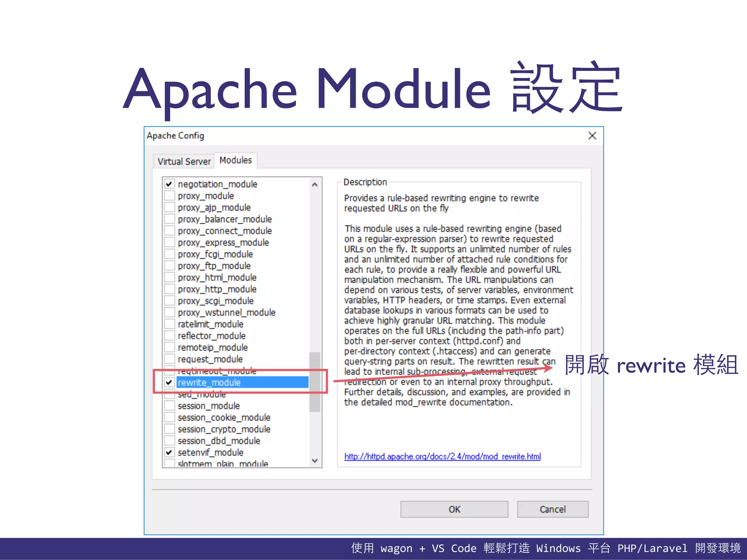Click the remoteip_module list item
The width and height of the screenshot is (747, 560).
(x=213, y=347)
